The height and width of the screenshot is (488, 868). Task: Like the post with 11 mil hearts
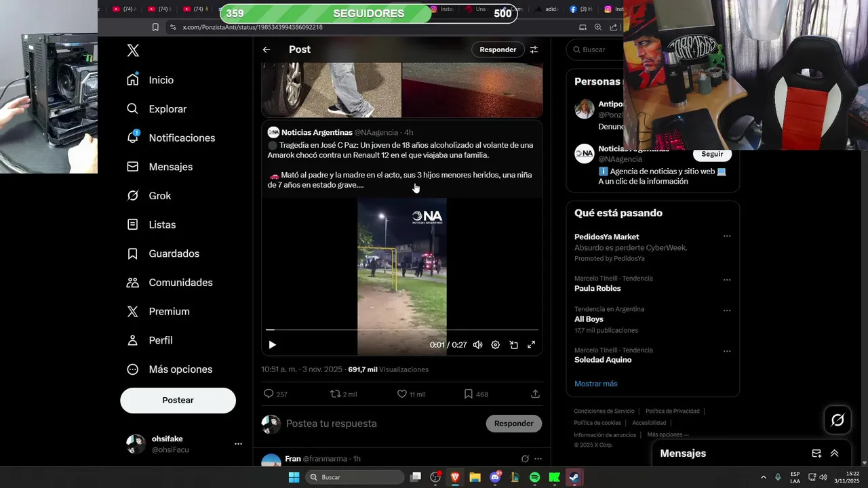[401, 394]
